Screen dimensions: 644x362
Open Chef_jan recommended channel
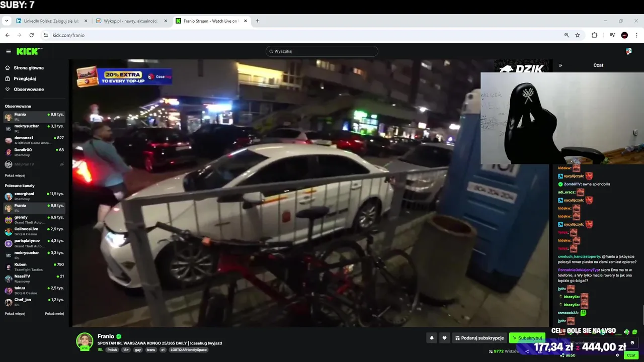click(34, 302)
